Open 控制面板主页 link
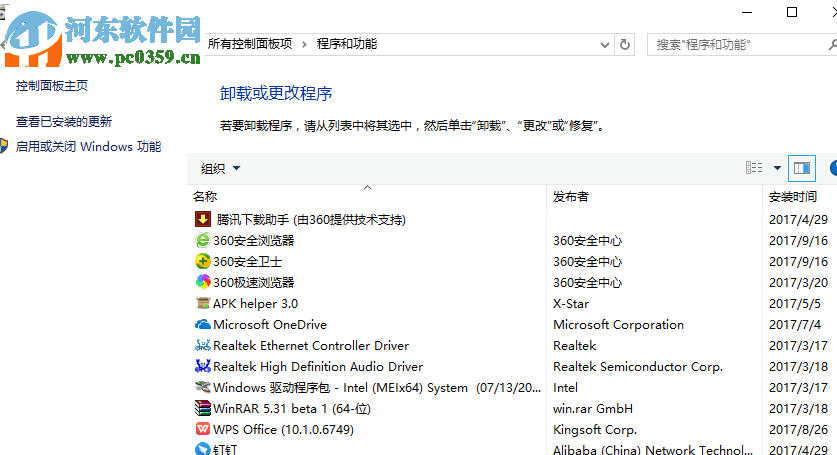 tap(52, 85)
